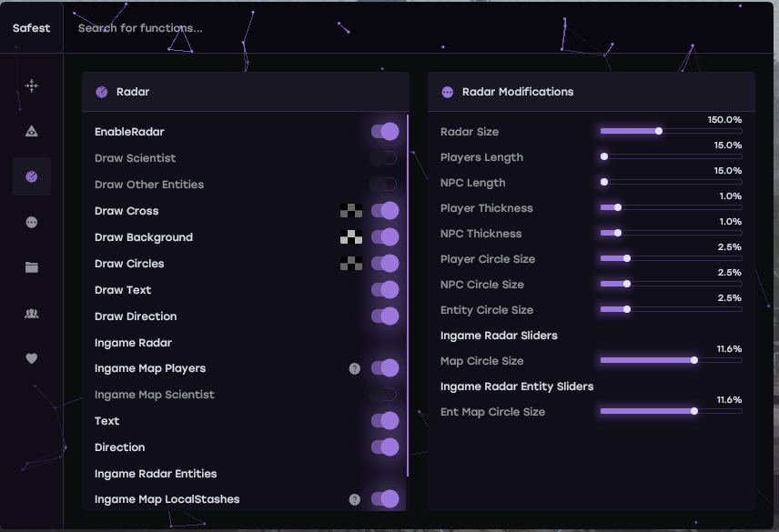The image size is (779, 532).
Task: Open the three-dots sidebar section
Action: 32,222
